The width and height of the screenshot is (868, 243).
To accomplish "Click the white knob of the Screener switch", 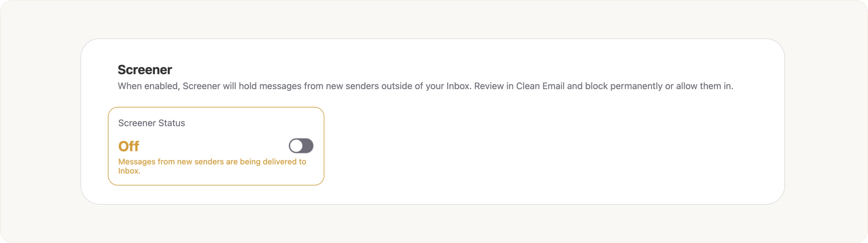I will (296, 146).
